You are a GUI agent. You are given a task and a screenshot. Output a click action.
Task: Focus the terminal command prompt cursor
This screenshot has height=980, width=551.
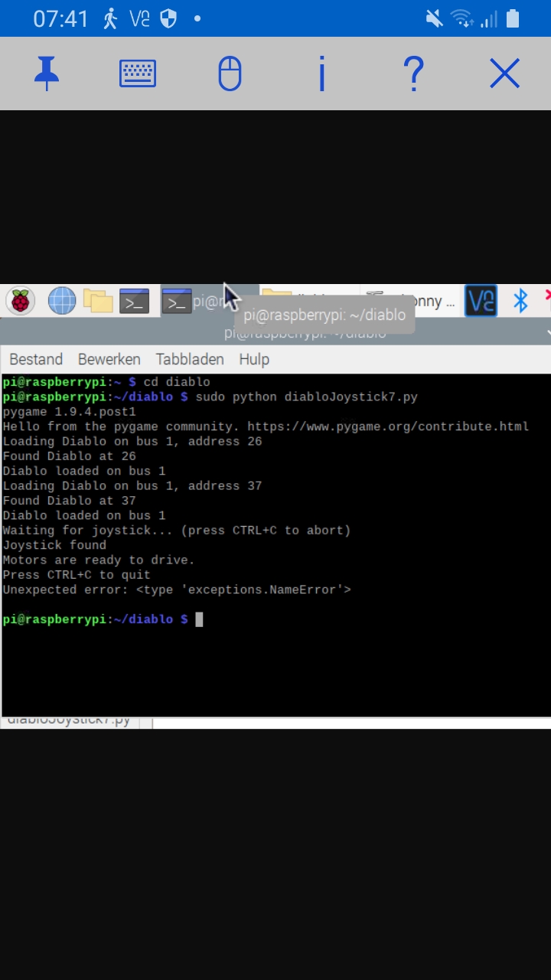(199, 619)
